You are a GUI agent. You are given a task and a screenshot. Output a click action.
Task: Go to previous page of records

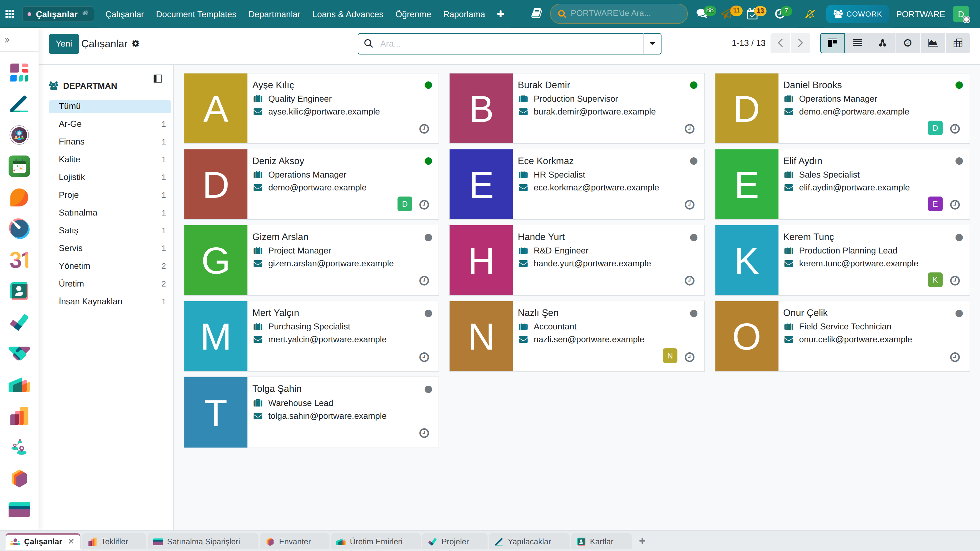coord(780,43)
